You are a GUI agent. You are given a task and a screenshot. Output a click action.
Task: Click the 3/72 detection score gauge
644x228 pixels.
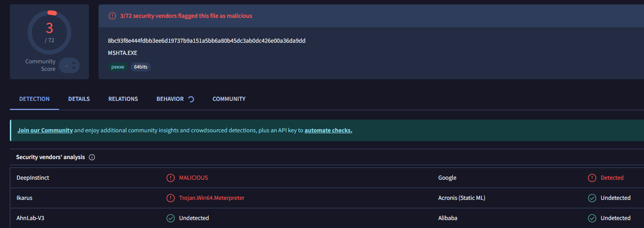click(49, 32)
